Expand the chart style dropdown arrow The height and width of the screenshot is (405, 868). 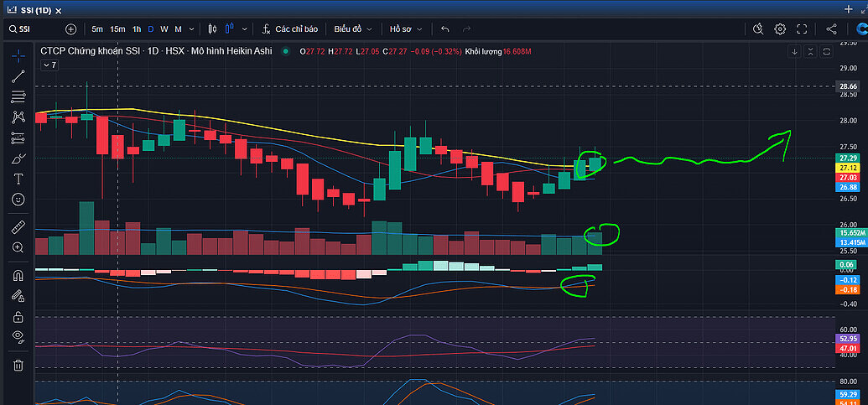pos(244,29)
